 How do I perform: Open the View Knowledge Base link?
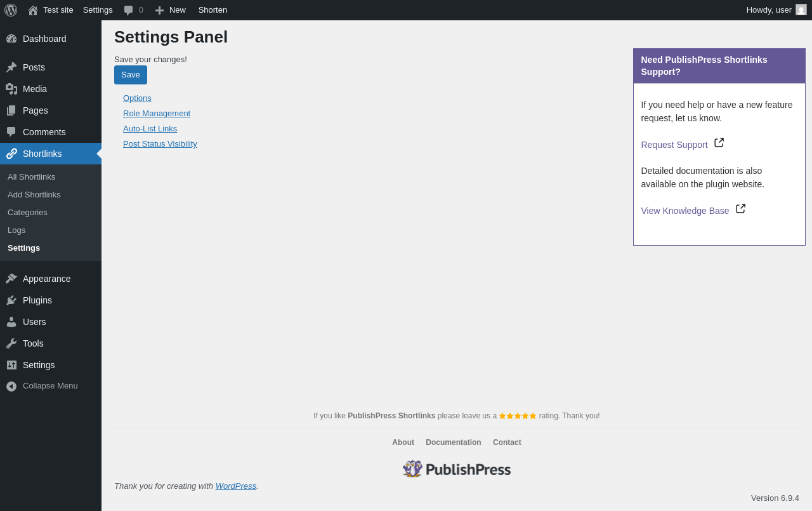[684, 211]
